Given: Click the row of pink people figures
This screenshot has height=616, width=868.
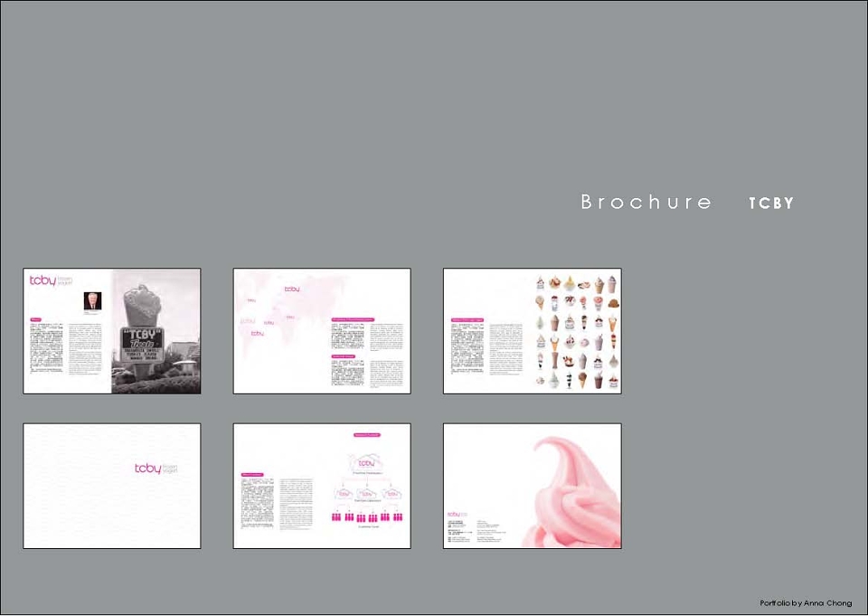Looking at the screenshot, I should pyautogui.click(x=366, y=517).
